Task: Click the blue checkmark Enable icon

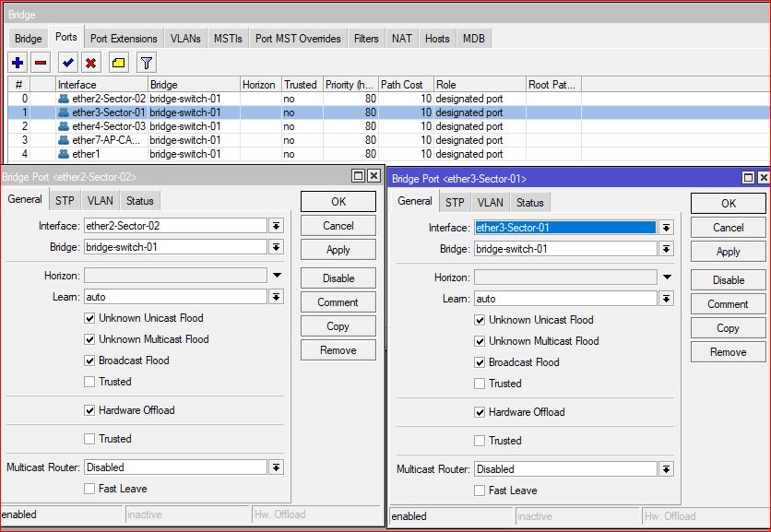Action: pos(68,63)
